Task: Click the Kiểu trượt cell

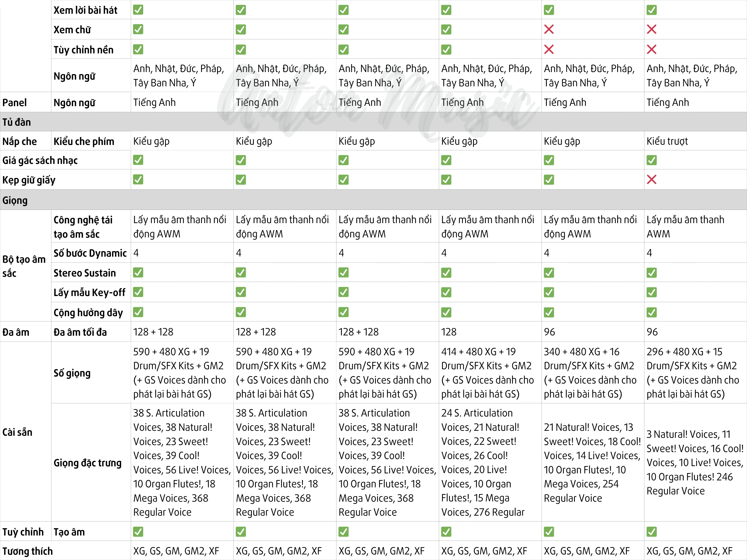Action: (667, 141)
